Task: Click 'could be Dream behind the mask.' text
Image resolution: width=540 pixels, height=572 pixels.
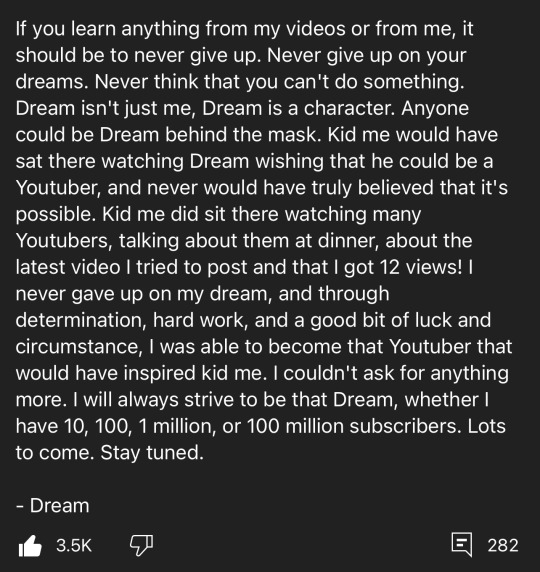Action: (x=168, y=135)
